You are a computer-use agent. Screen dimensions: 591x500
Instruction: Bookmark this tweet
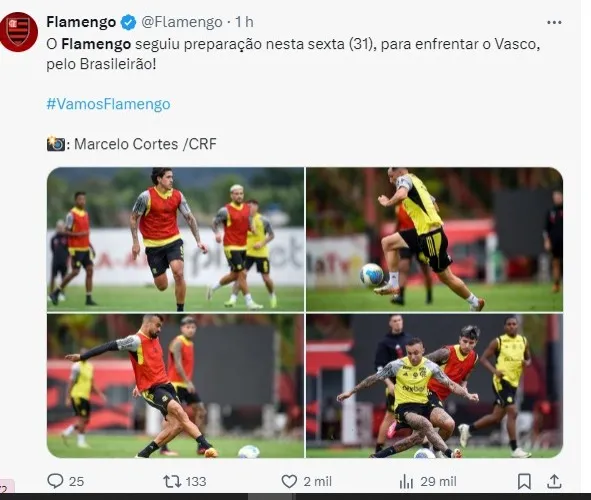tap(524, 481)
